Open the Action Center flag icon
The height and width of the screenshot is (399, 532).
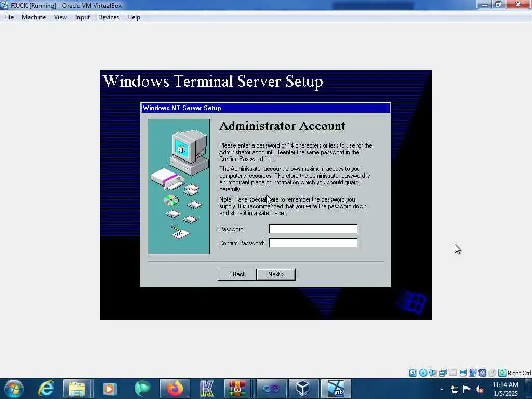point(467,389)
